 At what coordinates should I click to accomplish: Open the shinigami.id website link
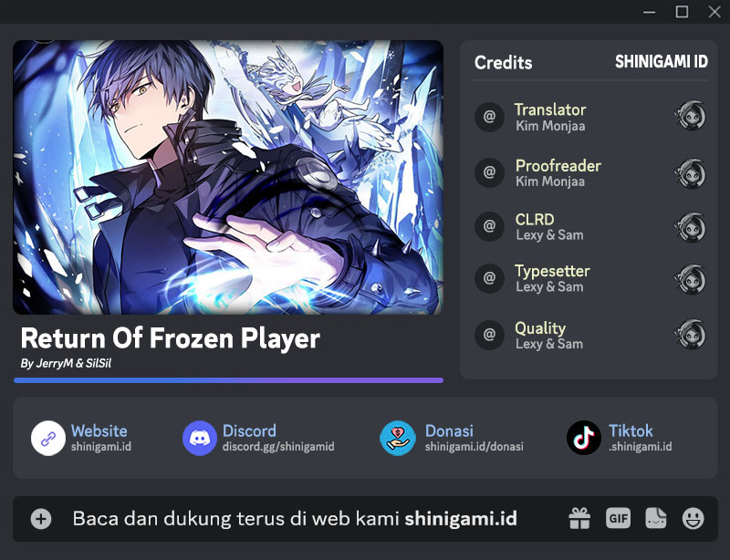[101, 446]
